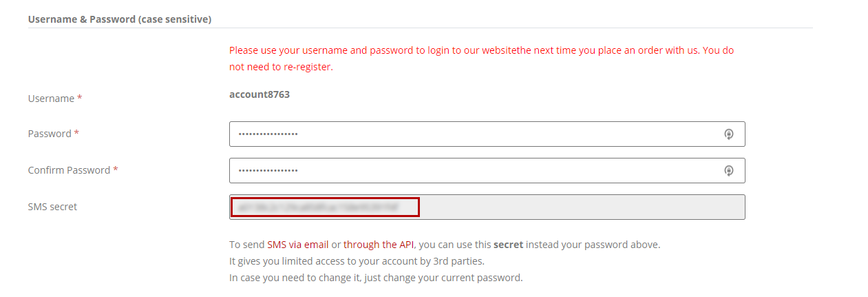Click the limited access by 3rd parties line
Screen dimensions: 868x297
[357, 261]
